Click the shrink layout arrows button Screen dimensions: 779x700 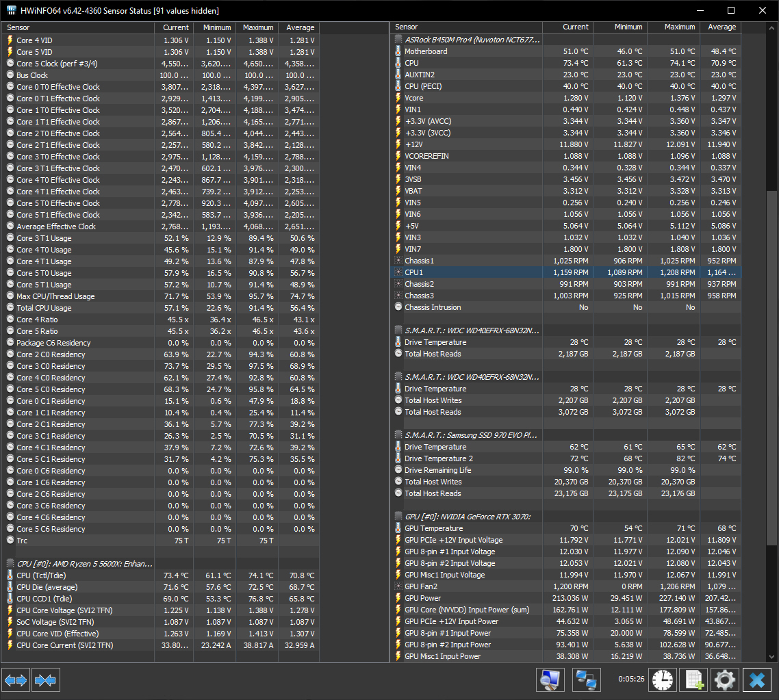[46, 679]
